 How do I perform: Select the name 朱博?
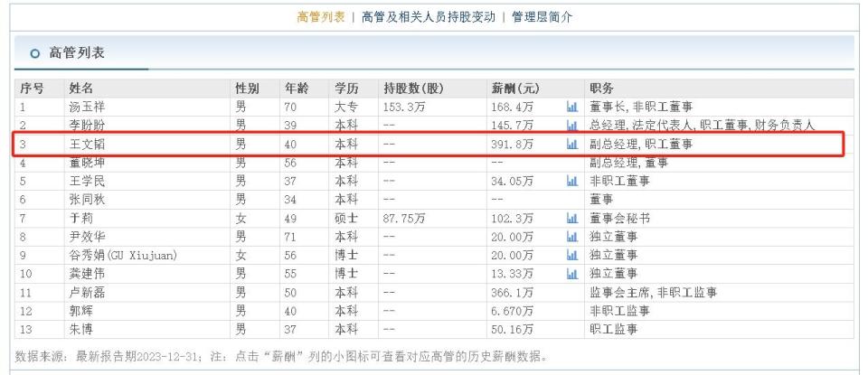click(80, 330)
